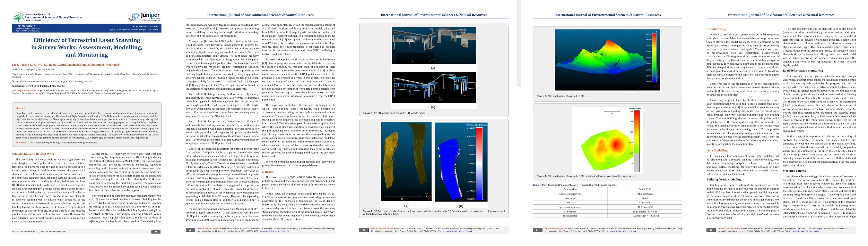Click the Figure 2(a) yellow road point clouds image
Screen dimensions: 868x246
[x=406, y=161]
